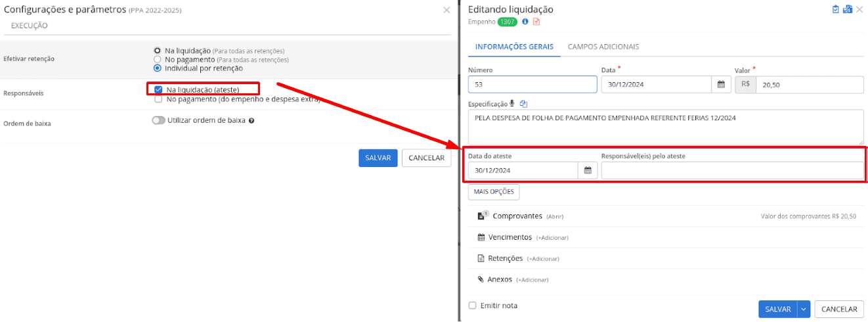This screenshot has height=322, width=868.
Task: Click the Responsável(eis) pelo ateste field
Action: (732, 170)
